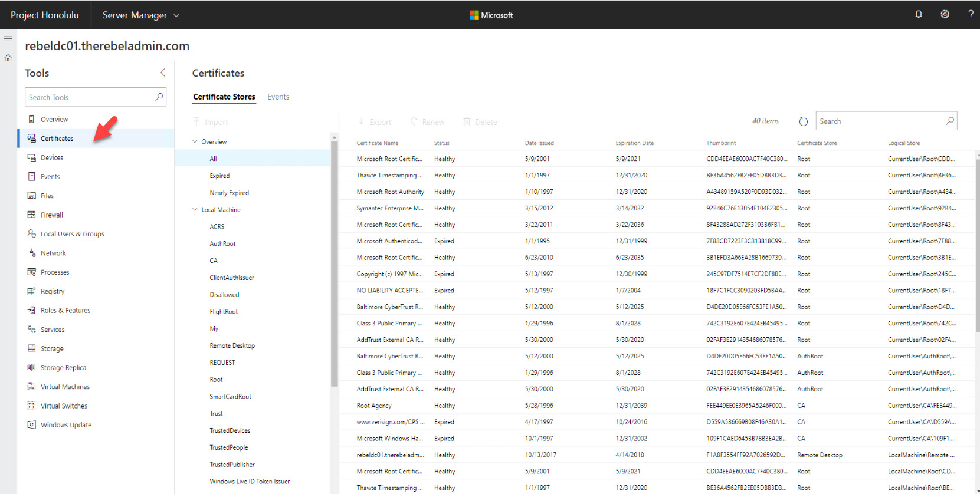Image resolution: width=980 pixels, height=494 pixels.
Task: Click the help question mark icon
Action: [971, 14]
